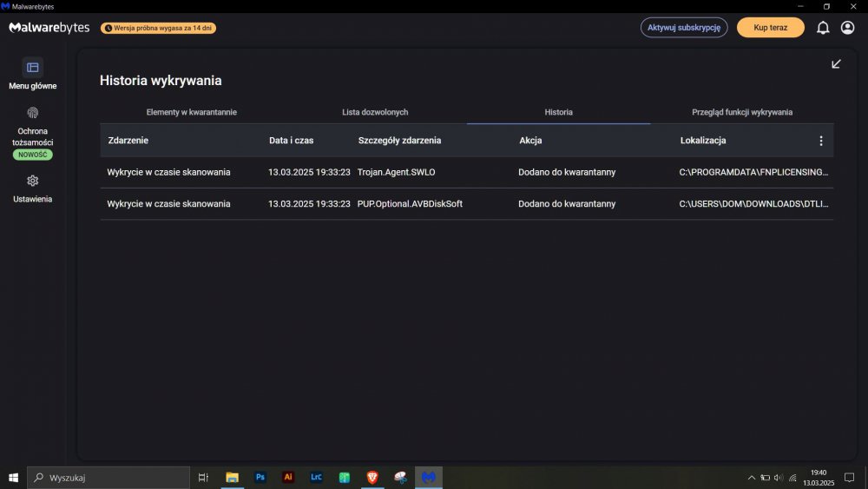Collapse the panel with diagonal arrow icon
The width and height of the screenshot is (868, 489).
[836, 64]
